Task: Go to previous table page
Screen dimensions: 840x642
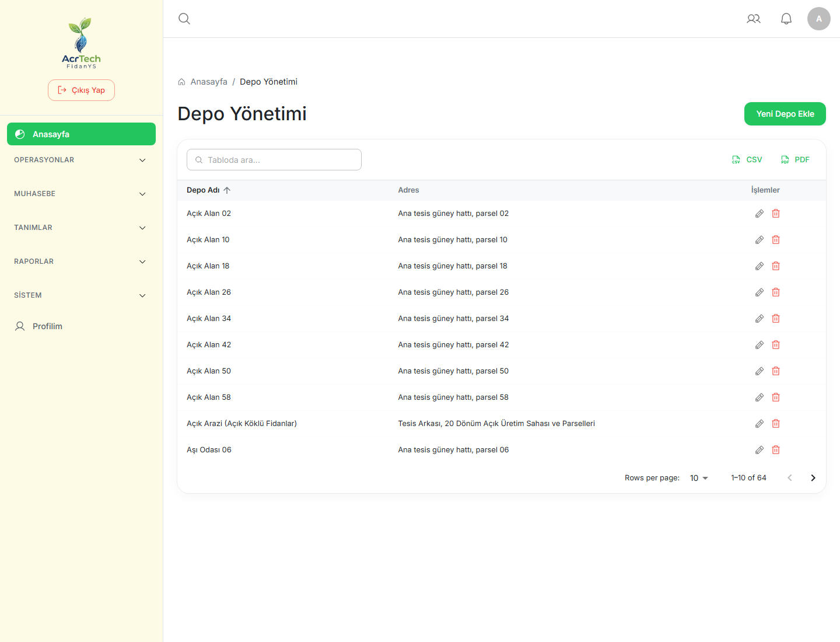Action: (x=790, y=478)
